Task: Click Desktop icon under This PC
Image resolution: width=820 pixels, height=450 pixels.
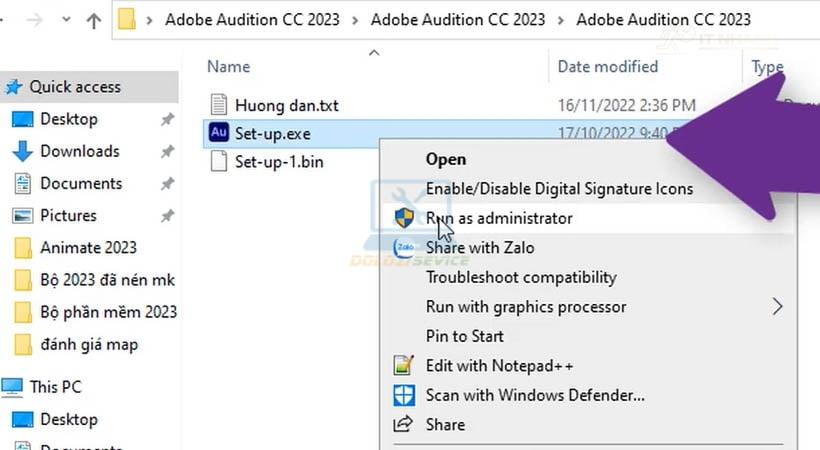Action: point(22,420)
